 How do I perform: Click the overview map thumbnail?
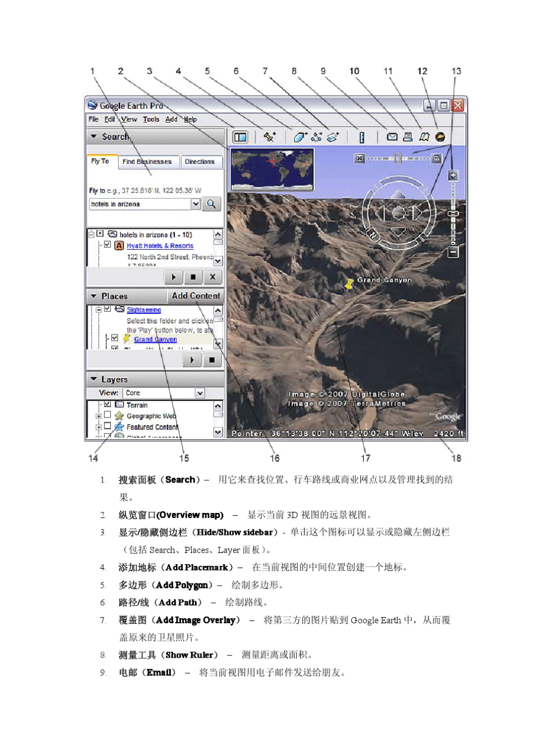(272, 169)
